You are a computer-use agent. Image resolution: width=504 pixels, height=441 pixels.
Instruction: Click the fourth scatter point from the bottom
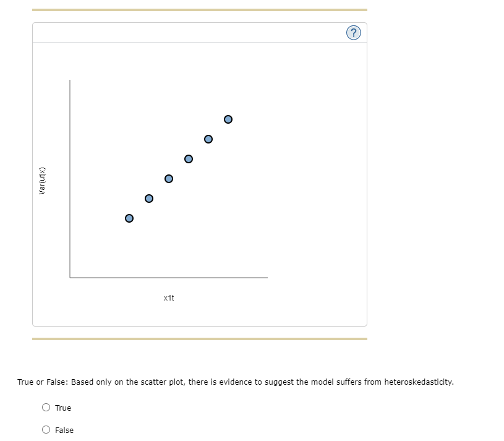[188, 158]
